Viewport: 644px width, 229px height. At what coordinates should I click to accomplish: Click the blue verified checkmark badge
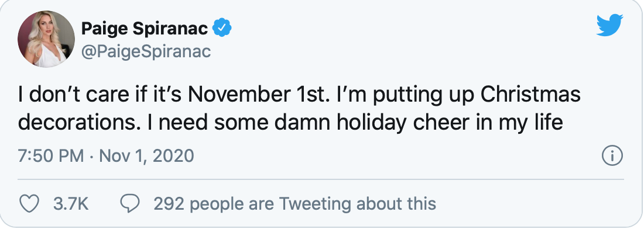click(224, 28)
